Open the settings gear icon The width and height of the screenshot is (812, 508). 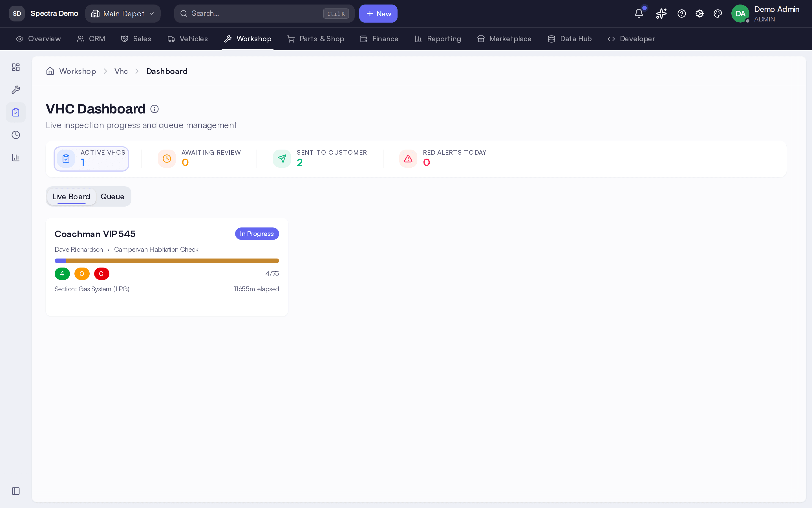point(700,14)
